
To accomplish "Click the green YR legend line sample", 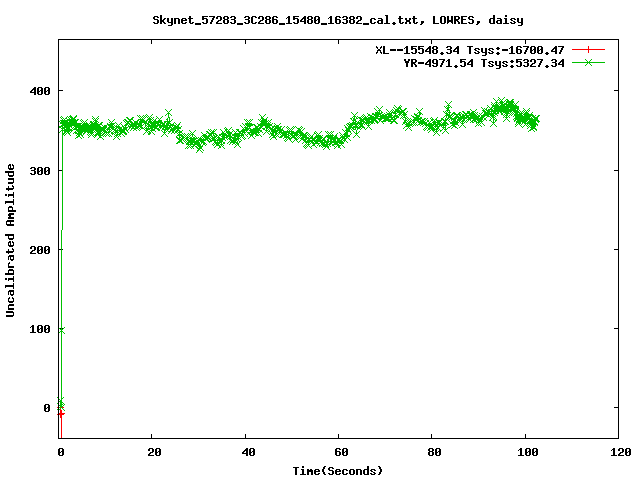I will pos(588,62).
